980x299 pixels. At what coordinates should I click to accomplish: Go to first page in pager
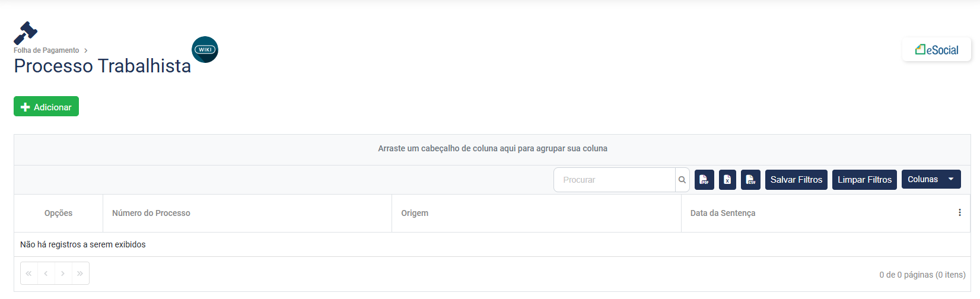tap(29, 273)
